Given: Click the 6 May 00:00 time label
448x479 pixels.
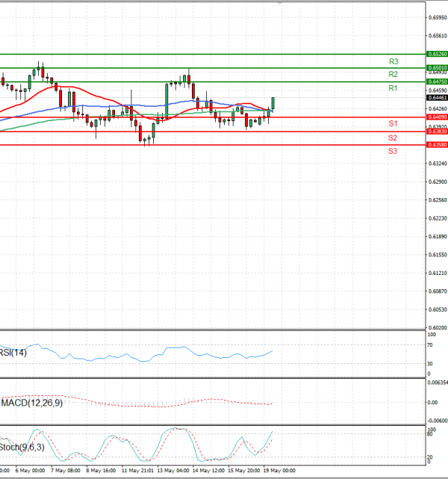Looking at the screenshot, I should (30, 471).
